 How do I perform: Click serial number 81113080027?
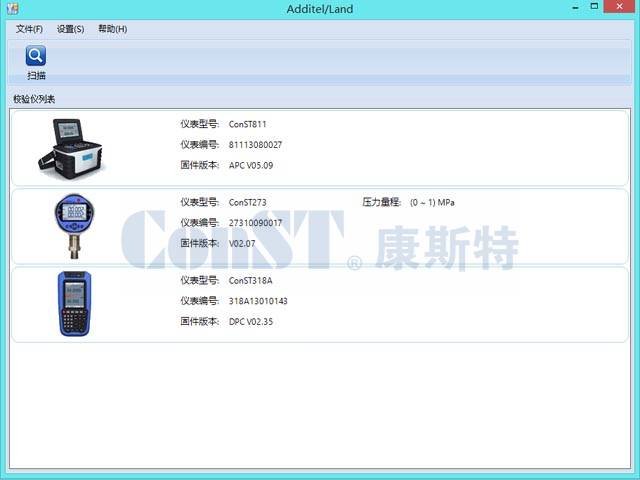[255, 145]
